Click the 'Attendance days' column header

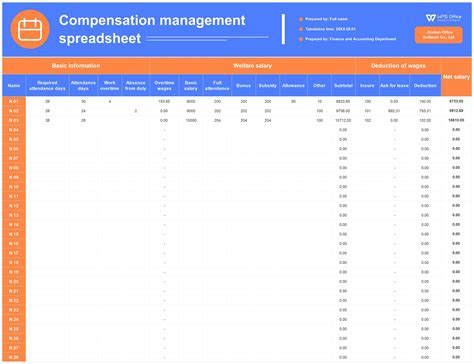[x=83, y=86]
